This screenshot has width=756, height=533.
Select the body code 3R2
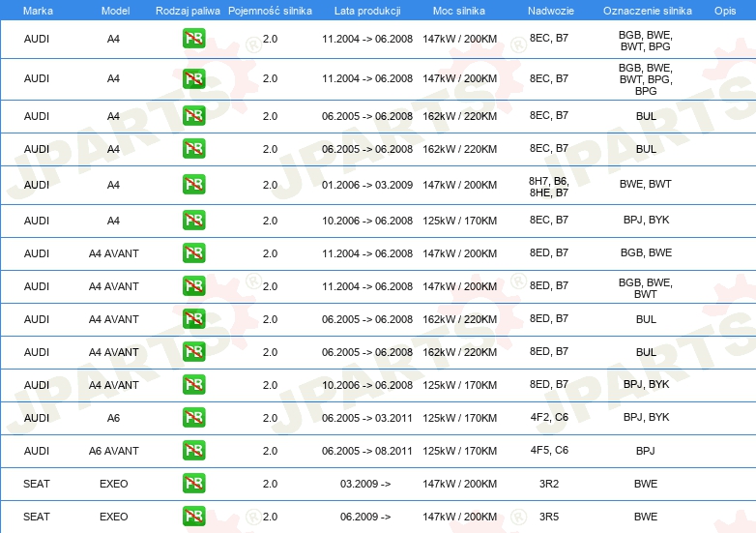(x=549, y=484)
